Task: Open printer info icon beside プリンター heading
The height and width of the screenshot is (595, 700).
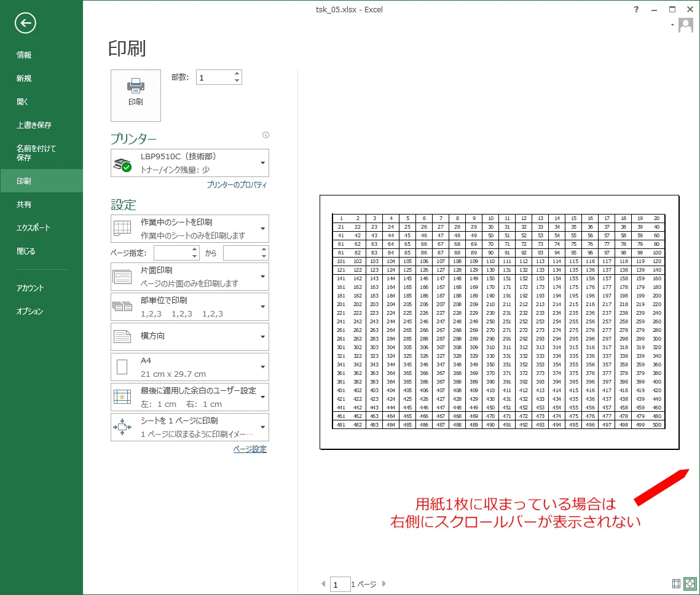Action: pyautogui.click(x=265, y=135)
